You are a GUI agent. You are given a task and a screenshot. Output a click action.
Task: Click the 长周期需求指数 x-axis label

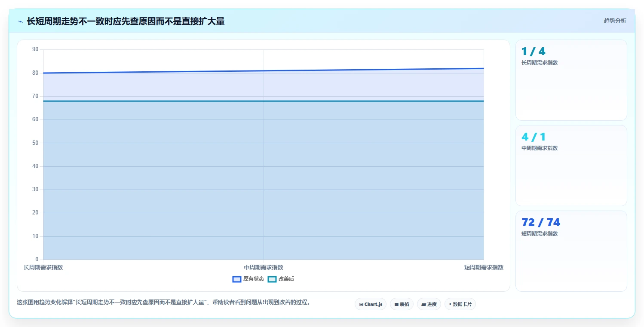[x=43, y=267]
